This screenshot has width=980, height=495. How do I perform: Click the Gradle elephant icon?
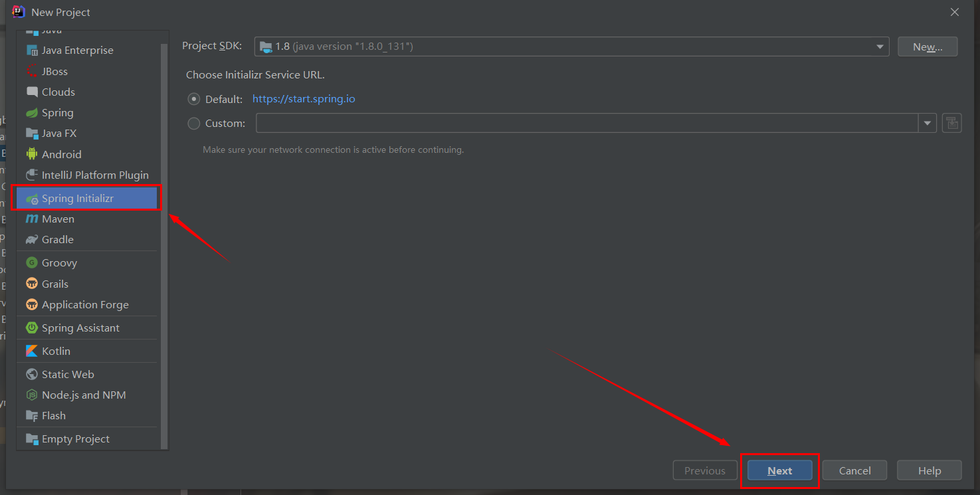(32, 239)
